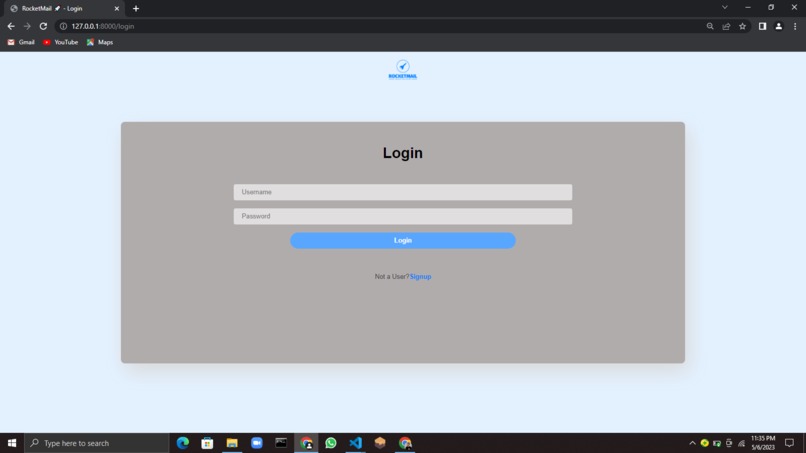This screenshot has height=453, width=806.
Task: Click the site information icon in address bar
Action: click(x=63, y=26)
